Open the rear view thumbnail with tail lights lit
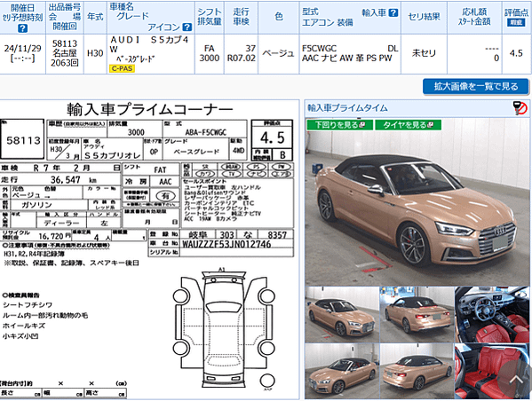The width and height of the screenshot is (532, 401). click(417, 315)
